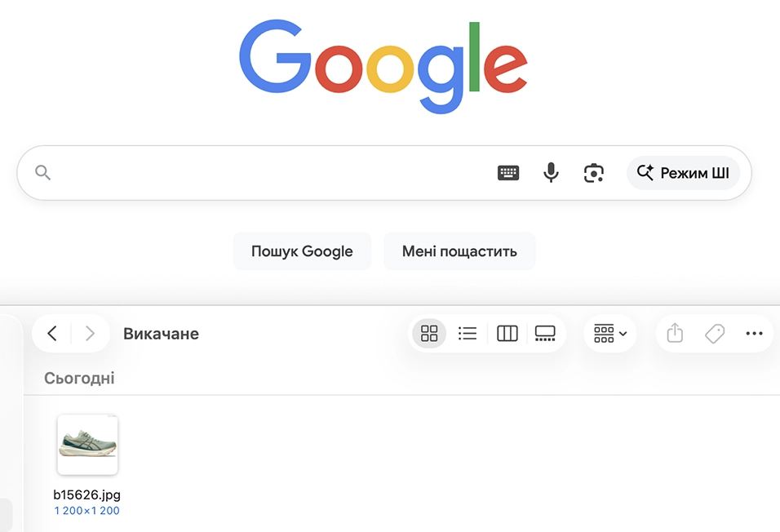Open the on-screen keyboard icon
The height and width of the screenshot is (532, 780).
[508, 172]
